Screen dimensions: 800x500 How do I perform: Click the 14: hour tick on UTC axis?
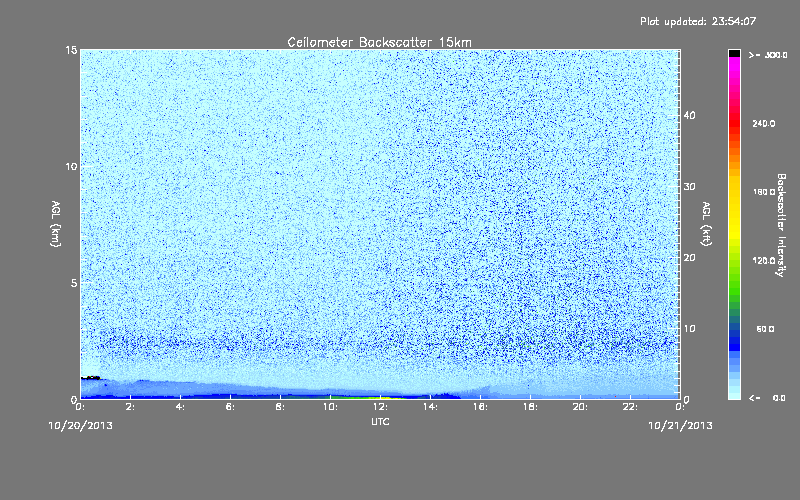[x=430, y=407]
